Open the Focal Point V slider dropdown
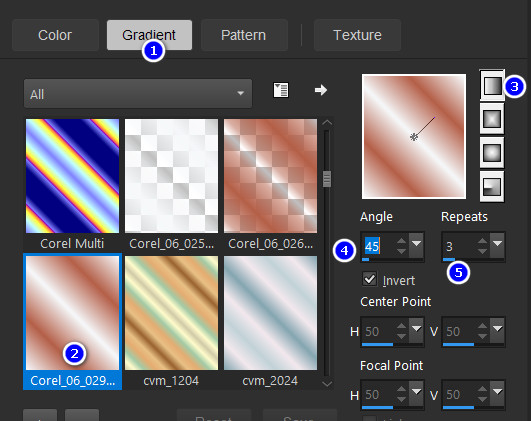The width and height of the screenshot is (531, 421). (x=497, y=393)
